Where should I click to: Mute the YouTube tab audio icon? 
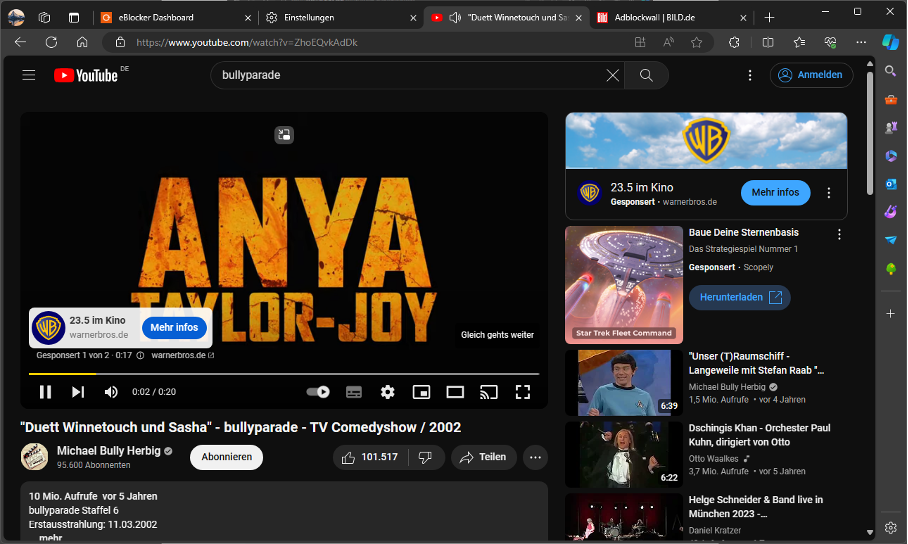coord(455,17)
